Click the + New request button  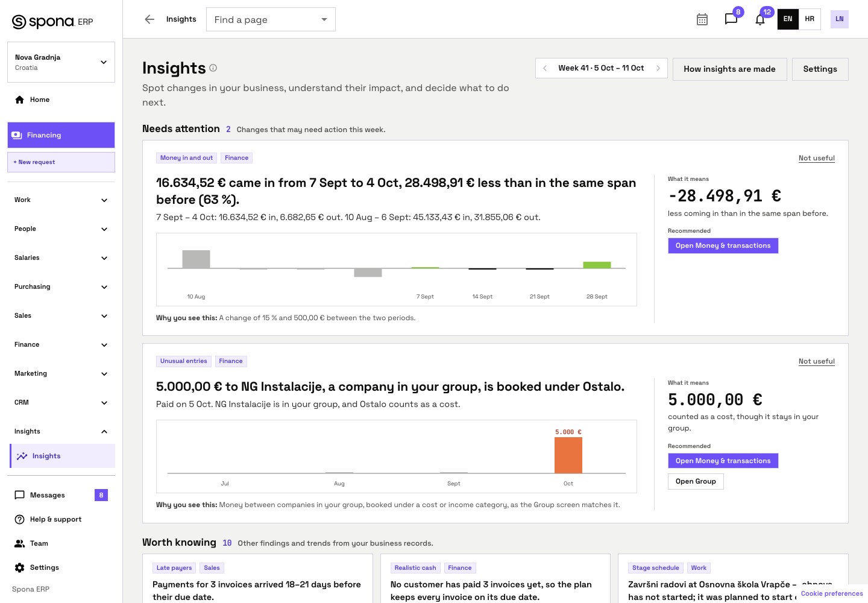61,162
